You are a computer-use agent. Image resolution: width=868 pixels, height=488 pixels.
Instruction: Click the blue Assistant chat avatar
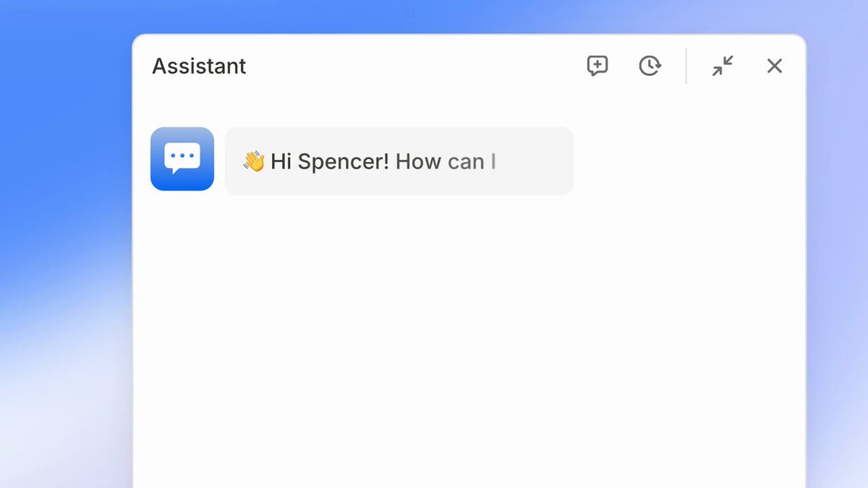182,159
